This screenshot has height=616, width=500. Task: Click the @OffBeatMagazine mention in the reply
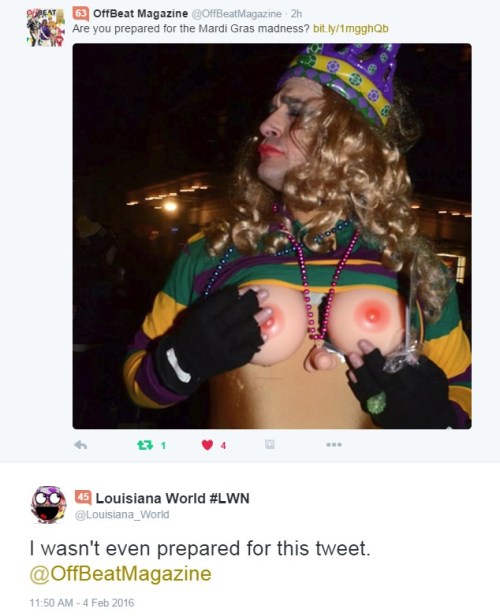point(121,574)
